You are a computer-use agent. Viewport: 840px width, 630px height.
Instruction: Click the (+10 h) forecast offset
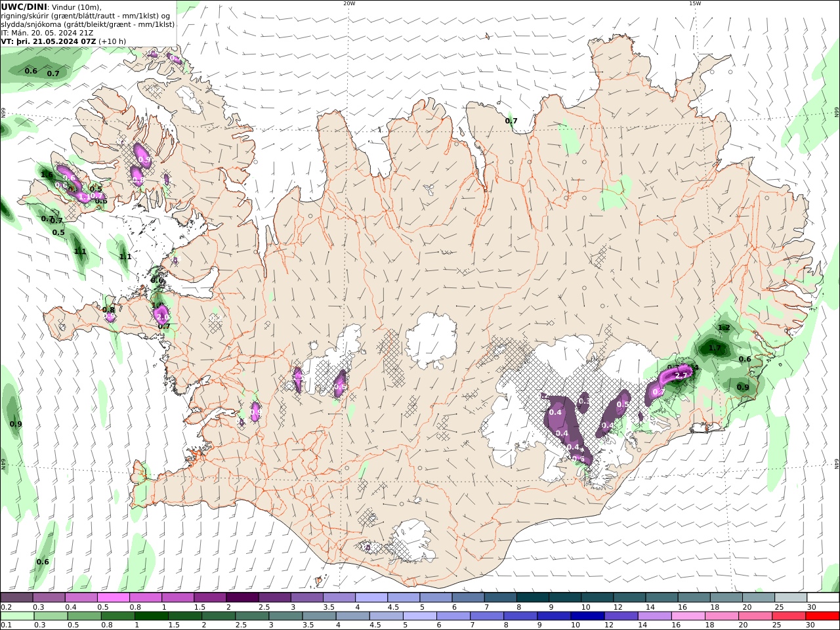113,41
